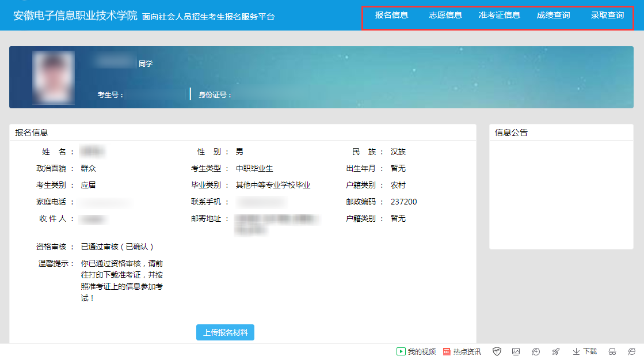Screen dimensions: 644x356
Task: Select 录取查询 admission lookup
Action: click(607, 15)
